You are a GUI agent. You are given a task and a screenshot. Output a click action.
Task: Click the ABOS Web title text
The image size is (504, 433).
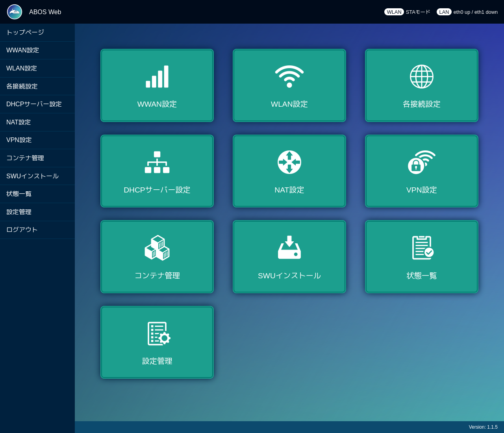click(x=45, y=12)
